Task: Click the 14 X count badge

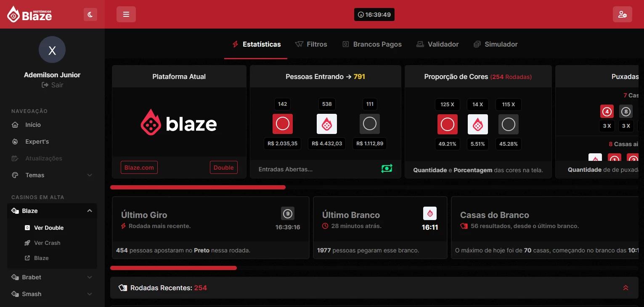Action: [478, 105]
